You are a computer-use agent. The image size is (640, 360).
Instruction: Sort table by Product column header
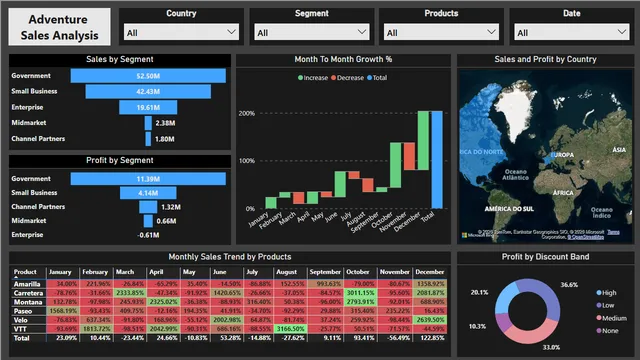tap(25, 272)
